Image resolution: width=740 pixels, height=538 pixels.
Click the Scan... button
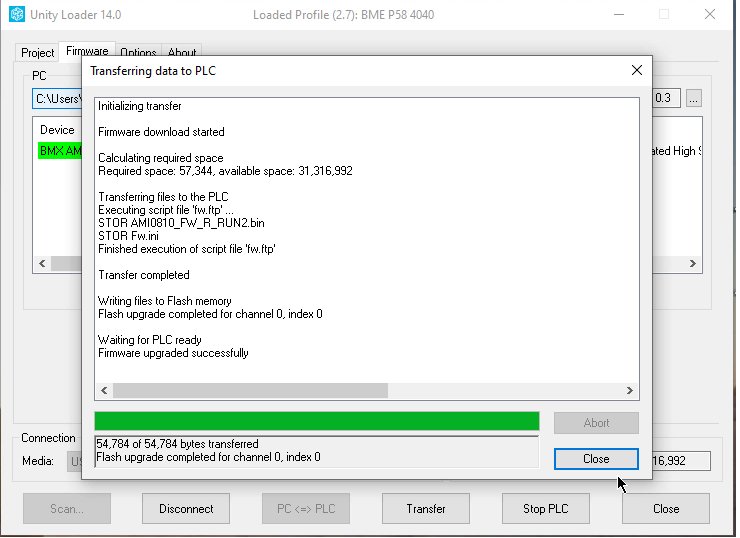point(67,509)
